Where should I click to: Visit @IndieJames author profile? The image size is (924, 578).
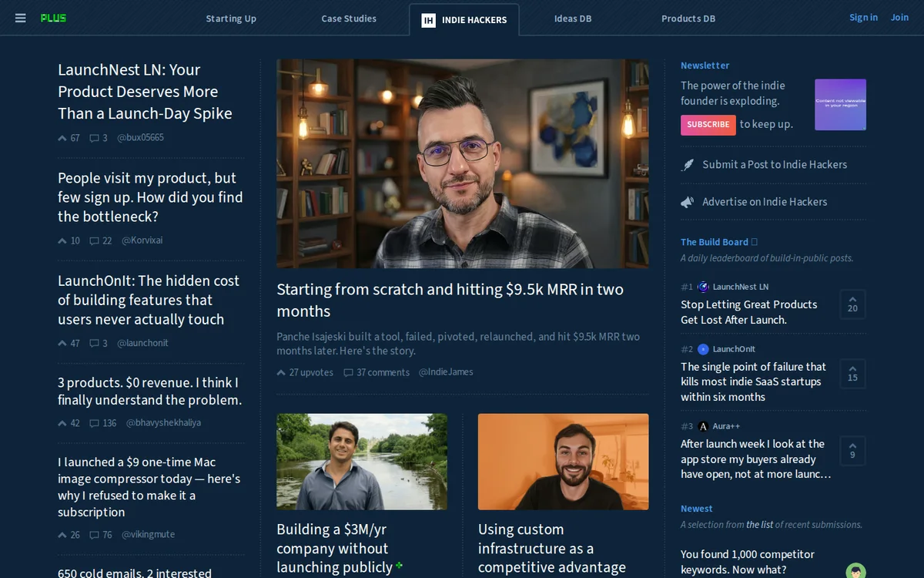(x=446, y=372)
